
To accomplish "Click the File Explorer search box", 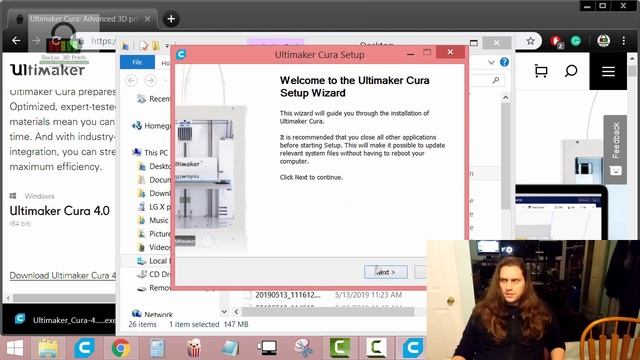I will (x=486, y=80).
